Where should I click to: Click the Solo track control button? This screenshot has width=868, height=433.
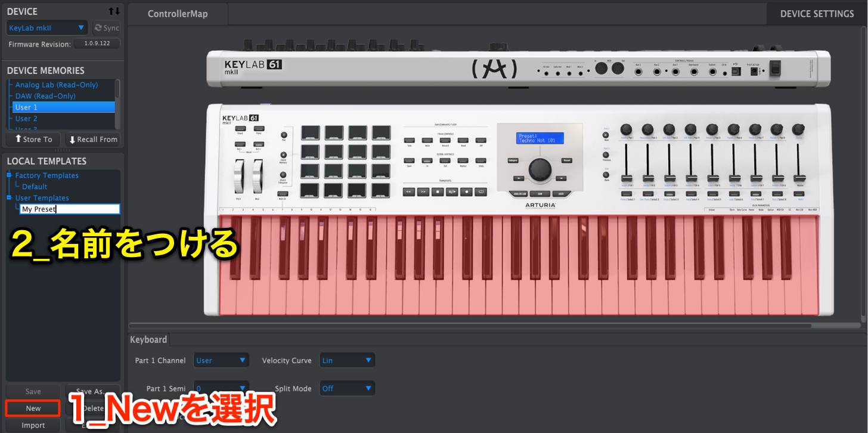point(410,140)
